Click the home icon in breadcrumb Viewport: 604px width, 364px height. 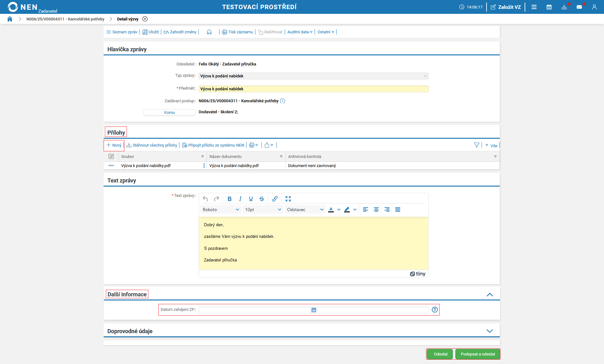pos(10,19)
